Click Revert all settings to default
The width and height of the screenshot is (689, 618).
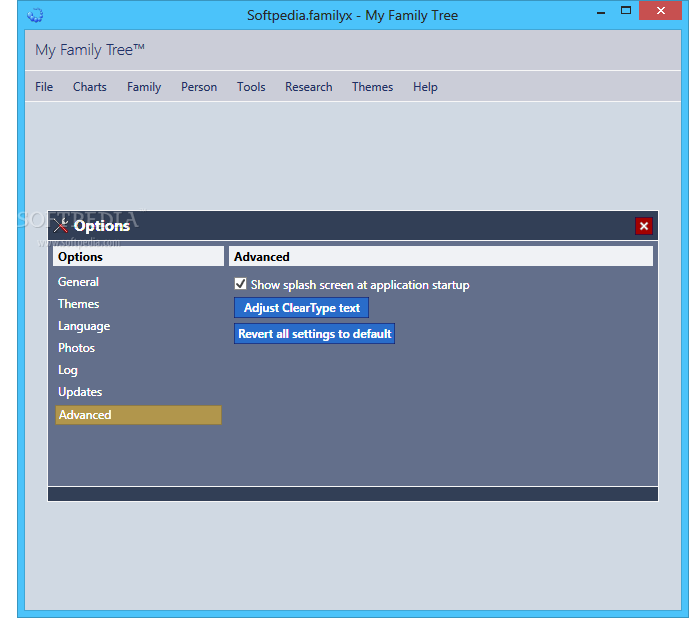coord(314,334)
